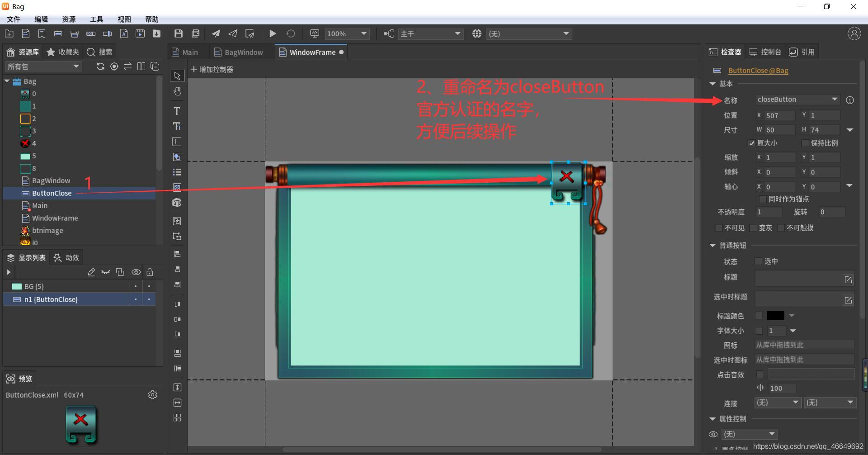
Task: Click the info icon beside name field
Action: coord(850,100)
